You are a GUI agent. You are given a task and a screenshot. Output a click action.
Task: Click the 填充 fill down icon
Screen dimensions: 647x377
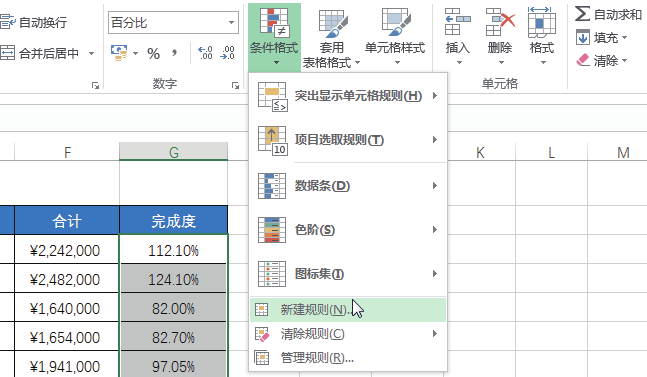tap(583, 38)
